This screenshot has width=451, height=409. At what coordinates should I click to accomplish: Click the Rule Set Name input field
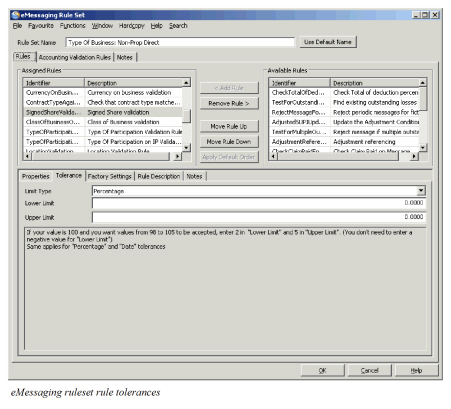click(x=180, y=42)
